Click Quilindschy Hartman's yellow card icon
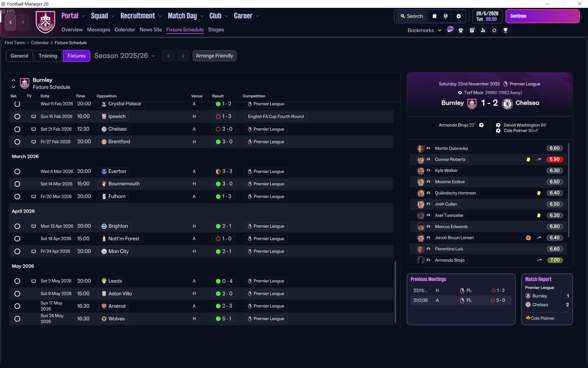588x368 pixels. [538, 193]
